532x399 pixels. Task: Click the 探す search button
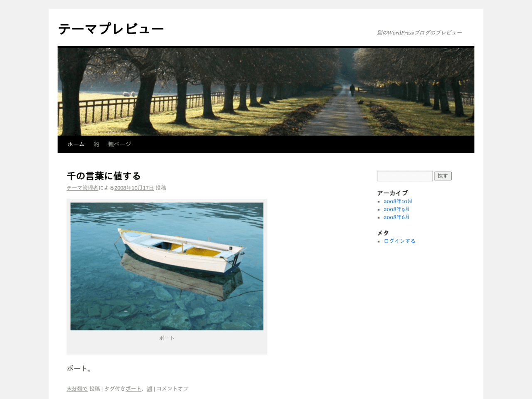coord(443,176)
